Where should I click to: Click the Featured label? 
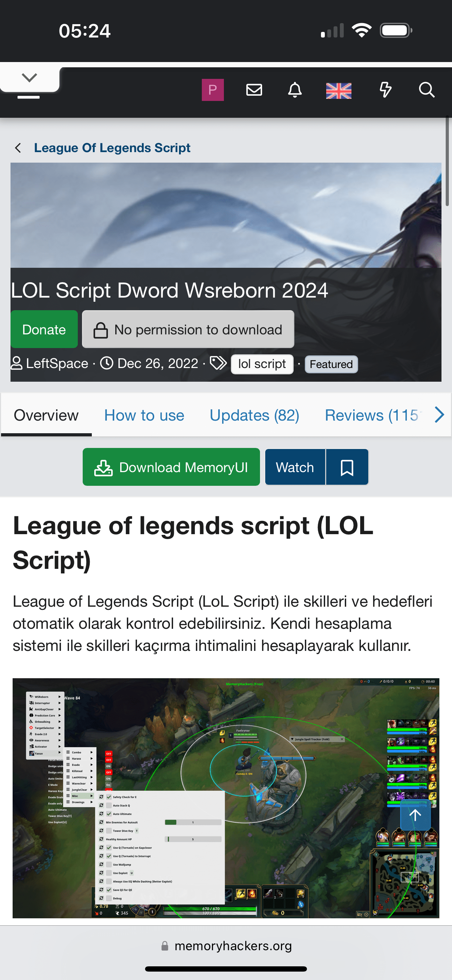tap(331, 364)
